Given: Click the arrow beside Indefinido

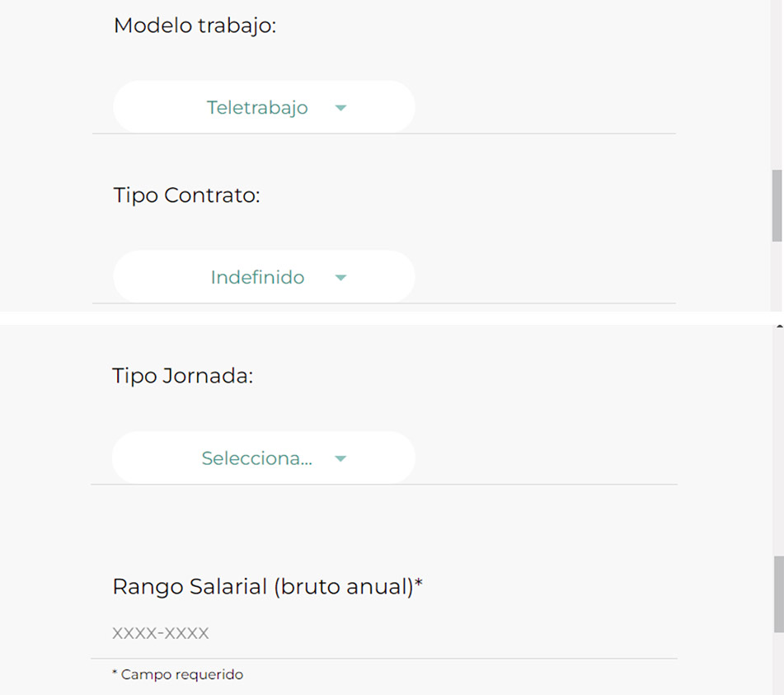Looking at the screenshot, I should point(341,278).
